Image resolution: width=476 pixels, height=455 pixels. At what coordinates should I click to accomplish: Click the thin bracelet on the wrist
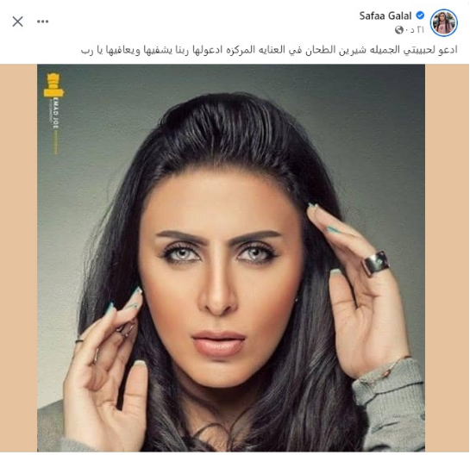click(395, 366)
